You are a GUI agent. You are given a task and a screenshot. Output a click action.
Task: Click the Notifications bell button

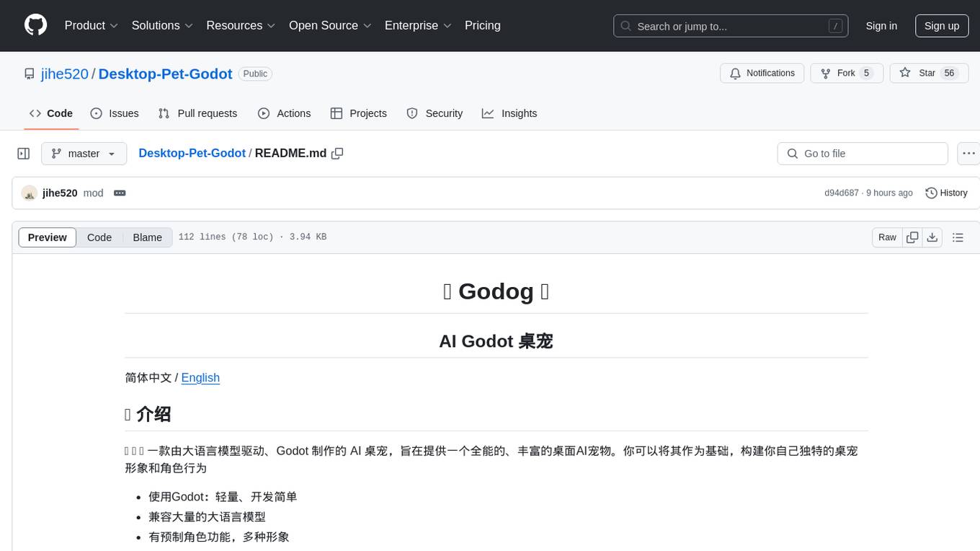pyautogui.click(x=762, y=73)
